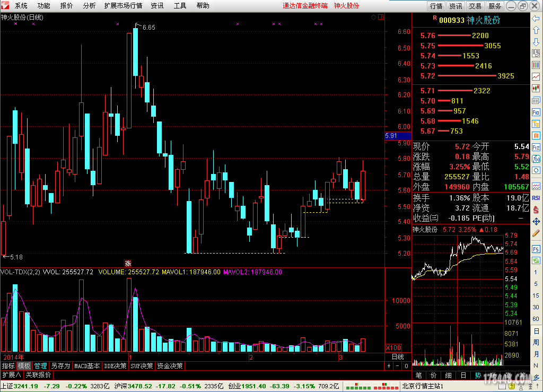Viewport: 543px width, 392px height.
Task: Click the 管理 button
Action: 40,365
